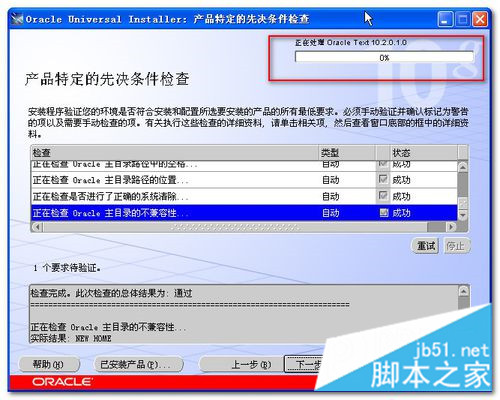Click up arrow of checks list scrollbar
The height and width of the screenshot is (400, 500).
point(463,167)
